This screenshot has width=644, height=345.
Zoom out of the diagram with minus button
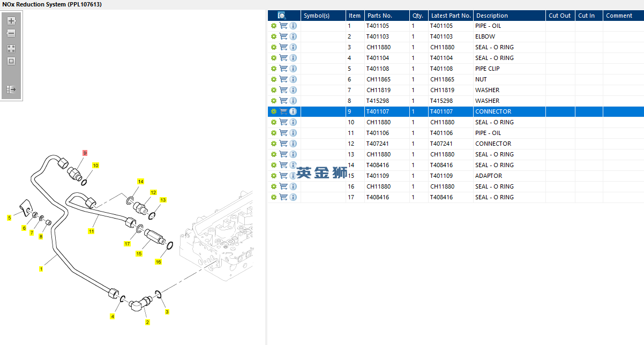coord(11,33)
